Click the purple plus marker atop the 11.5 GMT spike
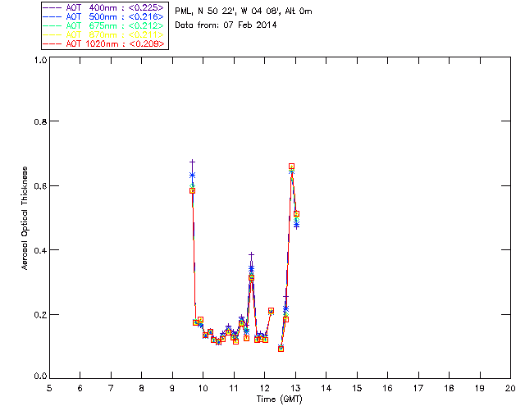525x420 pixels. point(252,255)
